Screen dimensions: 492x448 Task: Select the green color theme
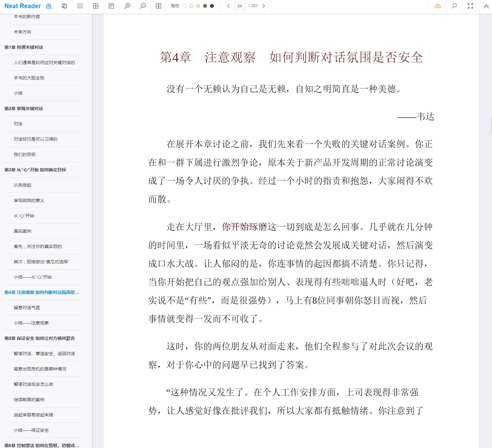(x=198, y=6)
